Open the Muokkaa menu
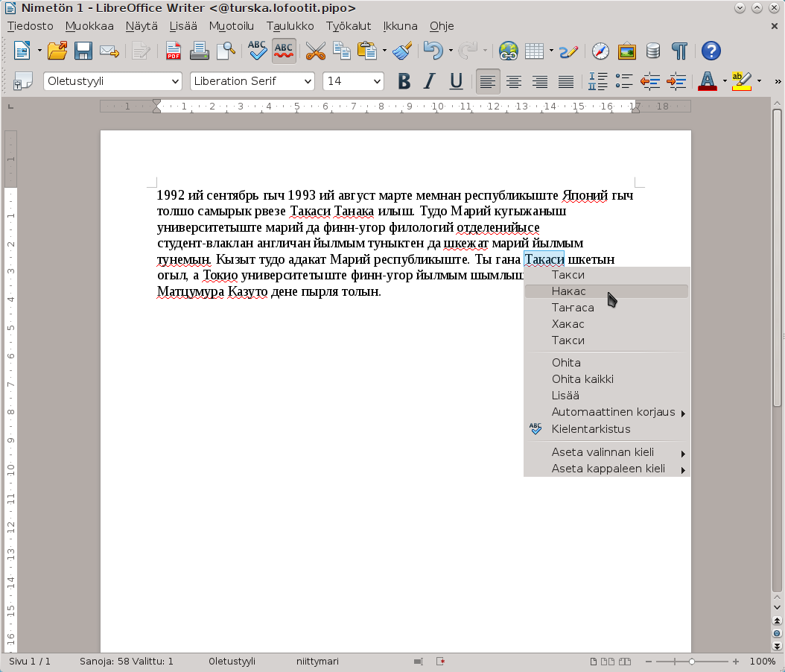This screenshot has width=785, height=672. click(x=89, y=26)
